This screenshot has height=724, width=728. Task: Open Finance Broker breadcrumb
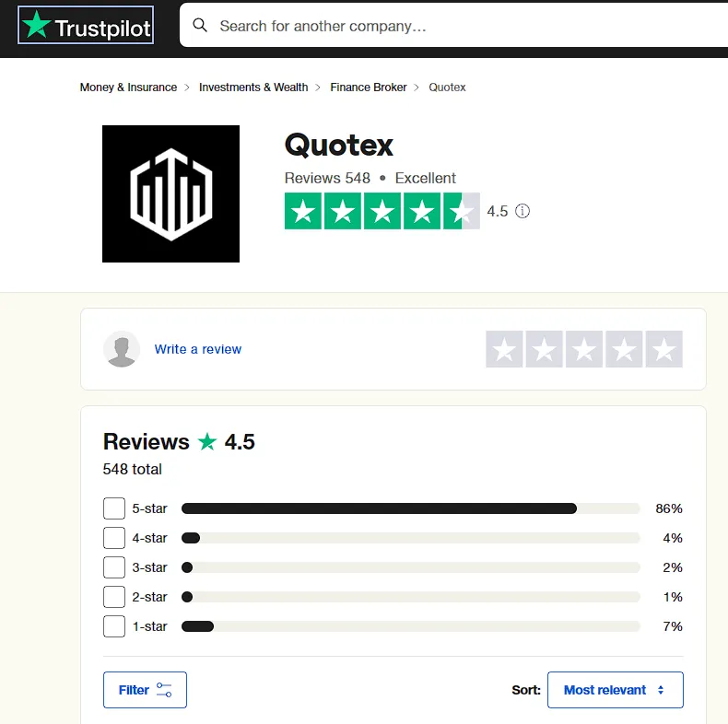(x=369, y=88)
